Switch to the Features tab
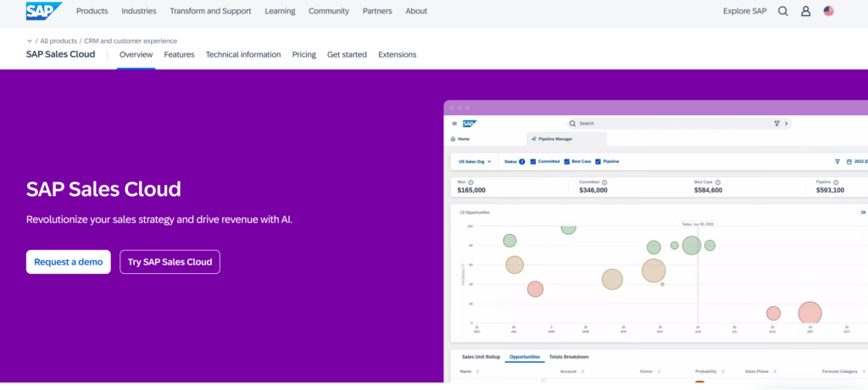 click(x=180, y=55)
